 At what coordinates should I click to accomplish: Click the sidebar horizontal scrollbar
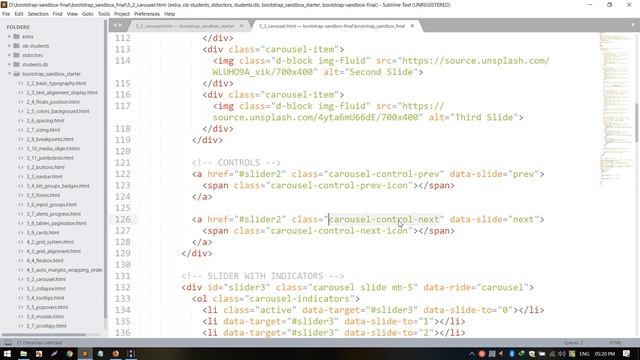coord(44,335)
